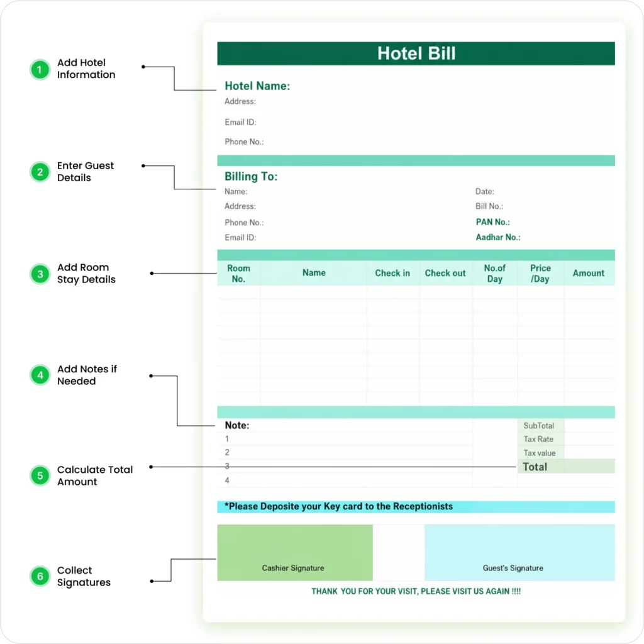Click the Address: label under Billing To
The width and height of the screenshot is (644, 644).
pyautogui.click(x=240, y=206)
